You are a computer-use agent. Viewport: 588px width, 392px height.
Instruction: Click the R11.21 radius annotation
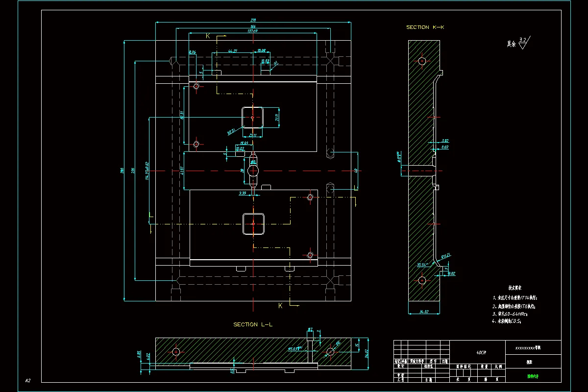point(446,256)
